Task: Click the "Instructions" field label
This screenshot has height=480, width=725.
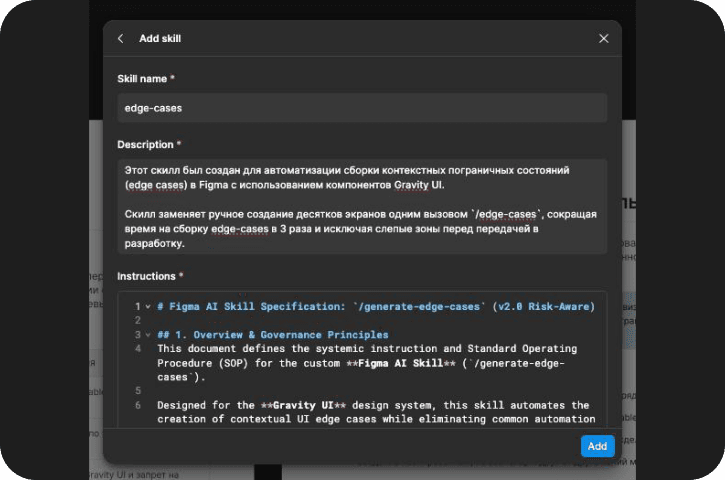Action: [x=146, y=276]
